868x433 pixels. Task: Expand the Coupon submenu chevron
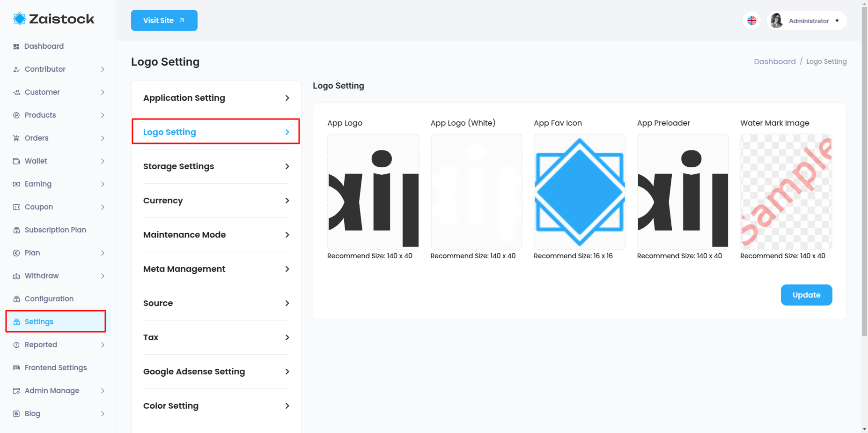pos(103,207)
